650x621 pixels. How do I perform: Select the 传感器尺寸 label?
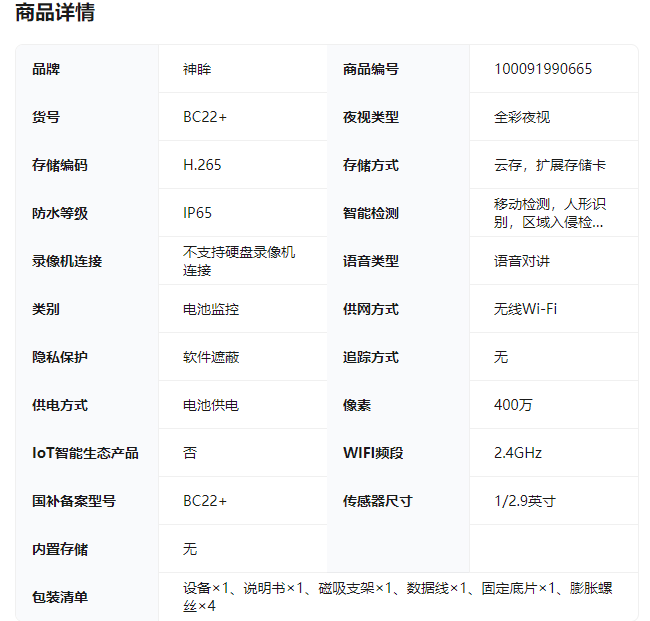click(x=378, y=501)
